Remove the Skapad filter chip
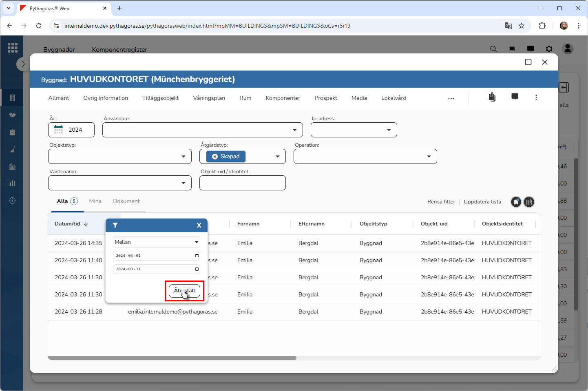This screenshot has width=588, height=391. pyautogui.click(x=215, y=157)
